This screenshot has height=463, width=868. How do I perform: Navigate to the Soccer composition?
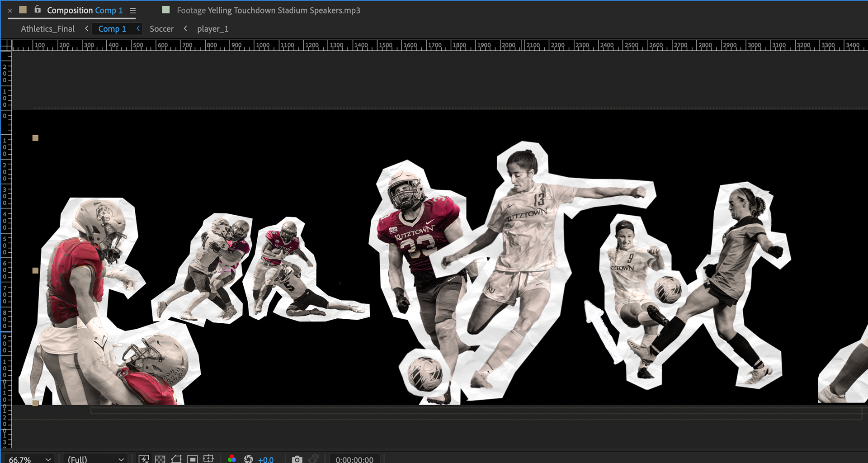161,28
